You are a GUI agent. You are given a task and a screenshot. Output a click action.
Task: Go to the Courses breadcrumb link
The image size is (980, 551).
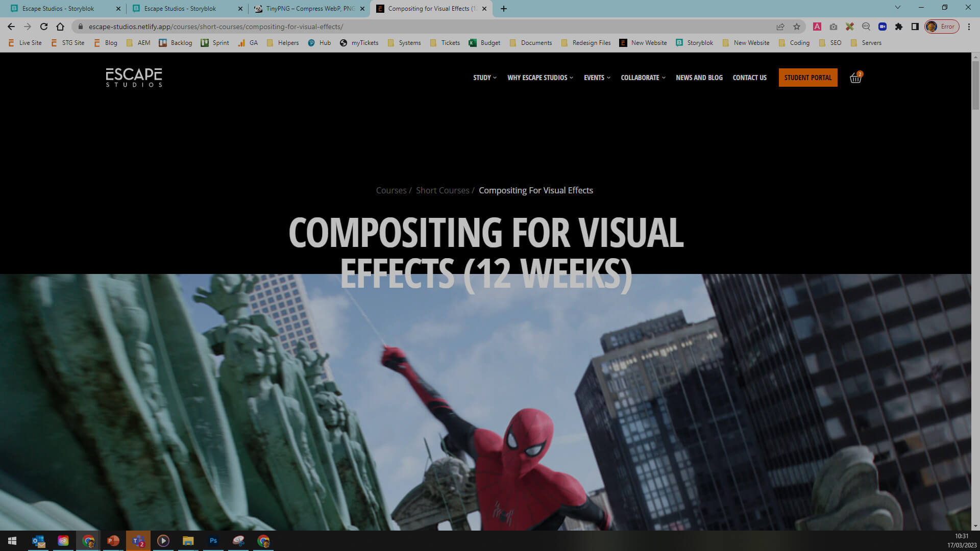391,190
